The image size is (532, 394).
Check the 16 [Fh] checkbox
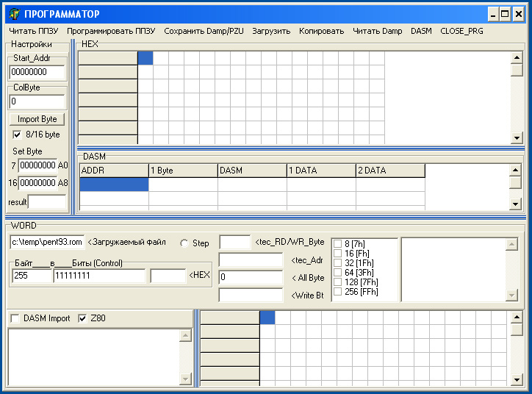pos(337,253)
